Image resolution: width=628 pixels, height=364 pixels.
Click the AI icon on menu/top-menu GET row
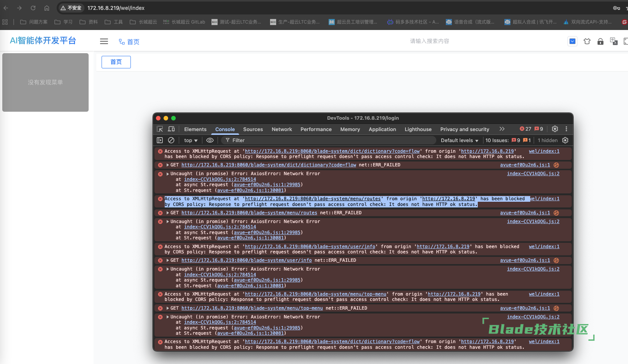pos(556,308)
